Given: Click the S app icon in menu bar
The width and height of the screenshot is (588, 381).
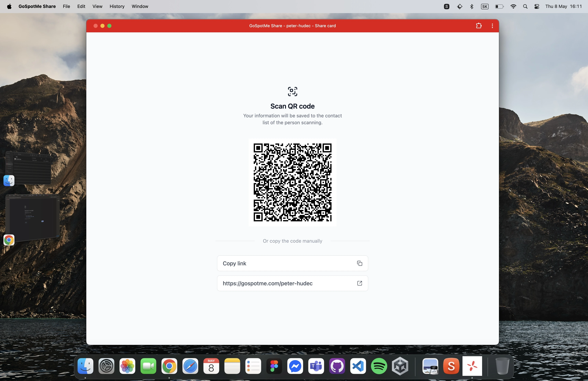Looking at the screenshot, I should pyautogui.click(x=447, y=7).
